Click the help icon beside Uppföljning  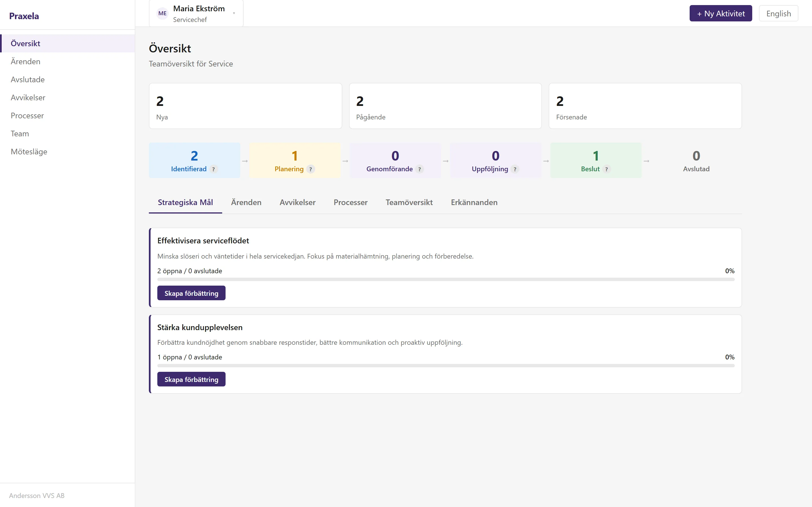pos(515,169)
